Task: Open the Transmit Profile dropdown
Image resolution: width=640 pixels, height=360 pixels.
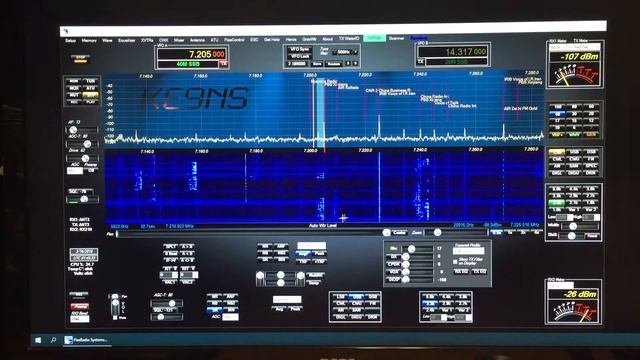Action: coord(469,251)
